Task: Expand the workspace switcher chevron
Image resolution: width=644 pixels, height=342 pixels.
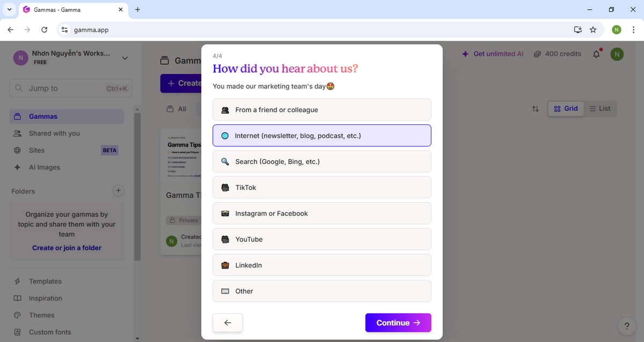Action: point(125,58)
